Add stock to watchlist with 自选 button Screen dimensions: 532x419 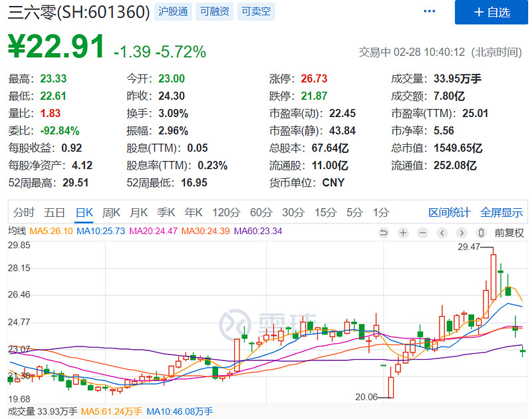[491, 12]
